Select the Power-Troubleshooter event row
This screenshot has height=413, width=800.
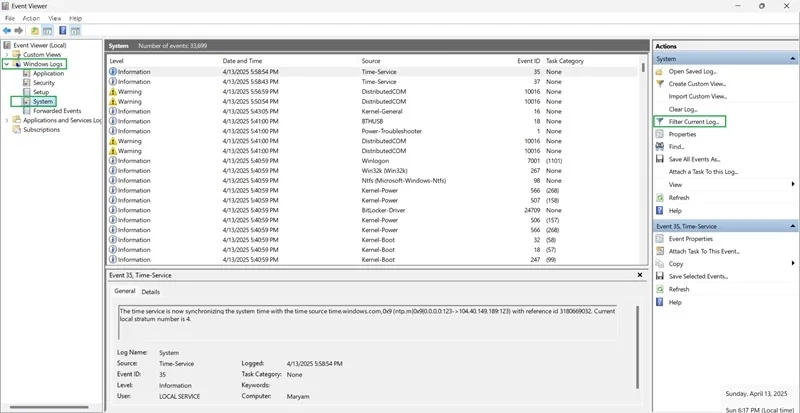[372, 131]
